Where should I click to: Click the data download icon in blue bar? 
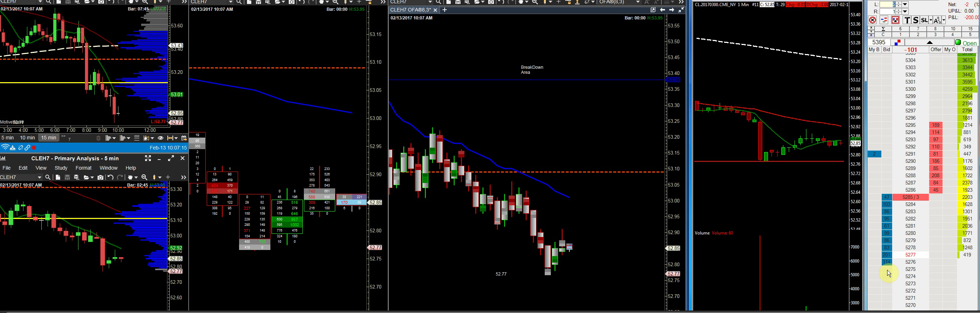(x=13, y=148)
